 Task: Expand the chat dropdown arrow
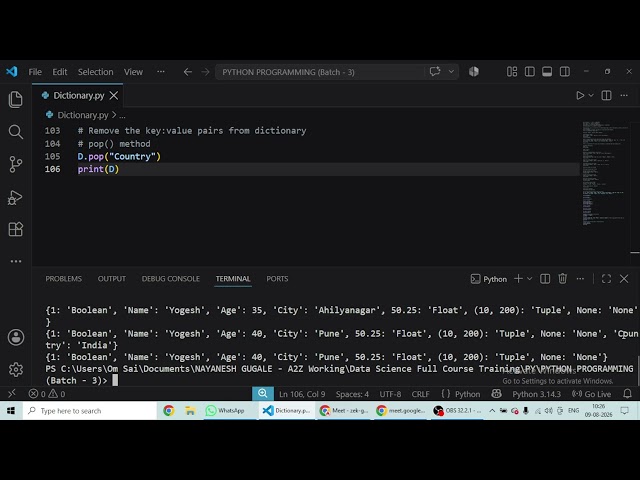[451, 72]
